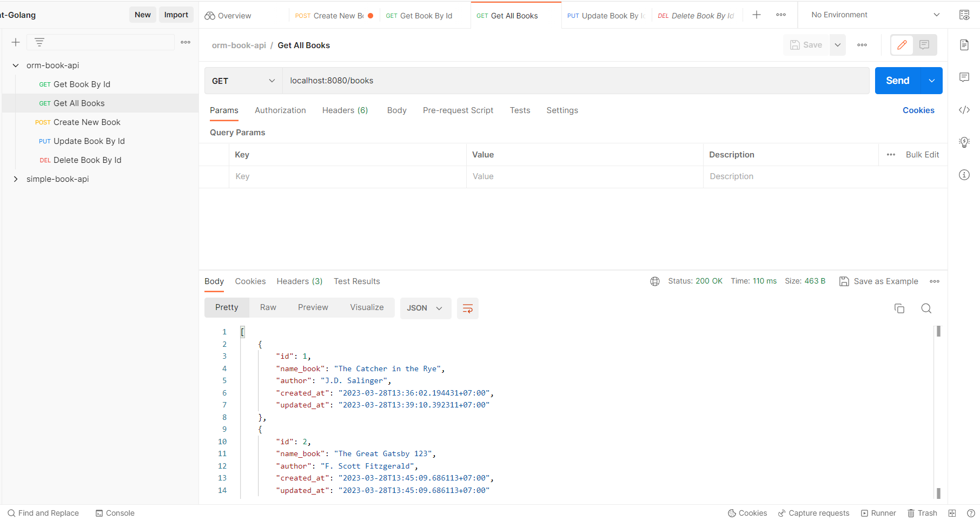Click Save as Example
The width and height of the screenshot is (980, 520).
(x=879, y=281)
